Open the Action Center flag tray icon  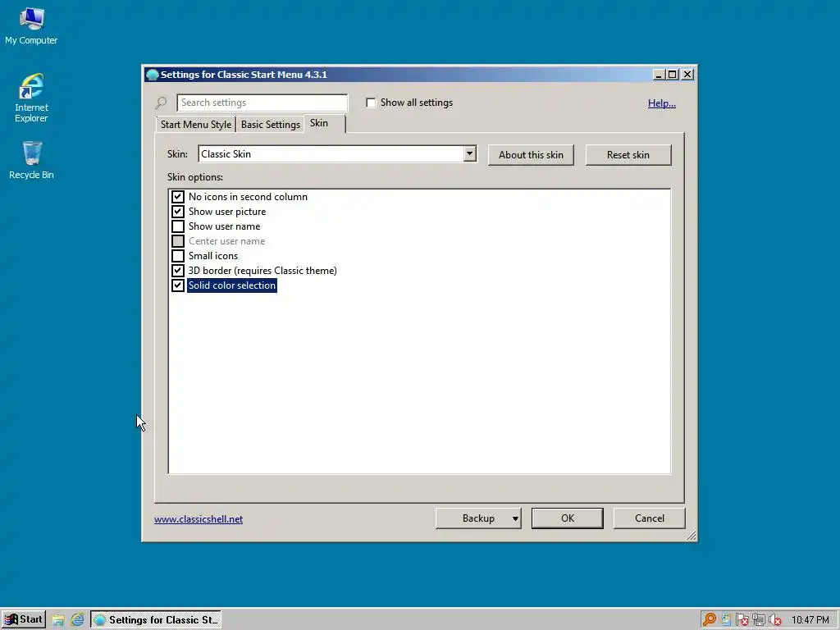point(742,620)
